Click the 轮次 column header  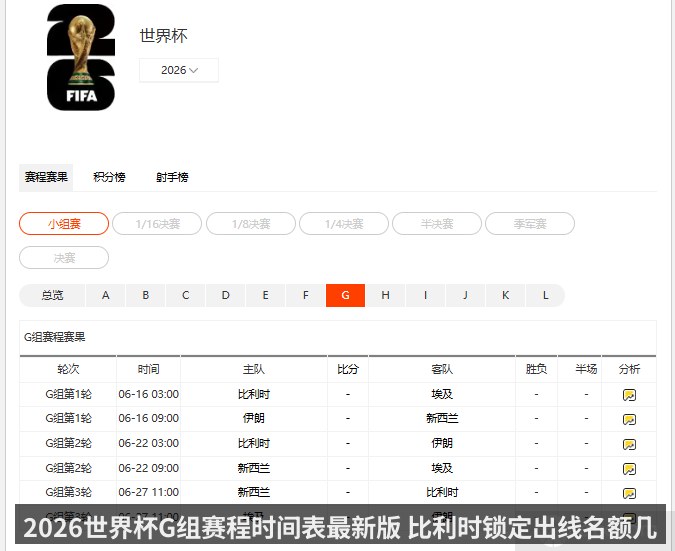(68, 369)
